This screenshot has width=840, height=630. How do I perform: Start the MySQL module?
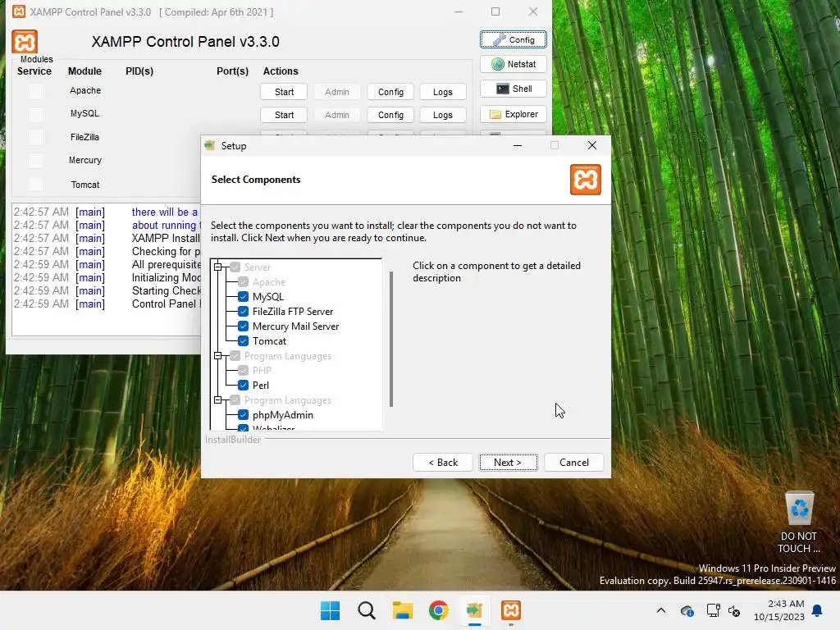coord(284,115)
